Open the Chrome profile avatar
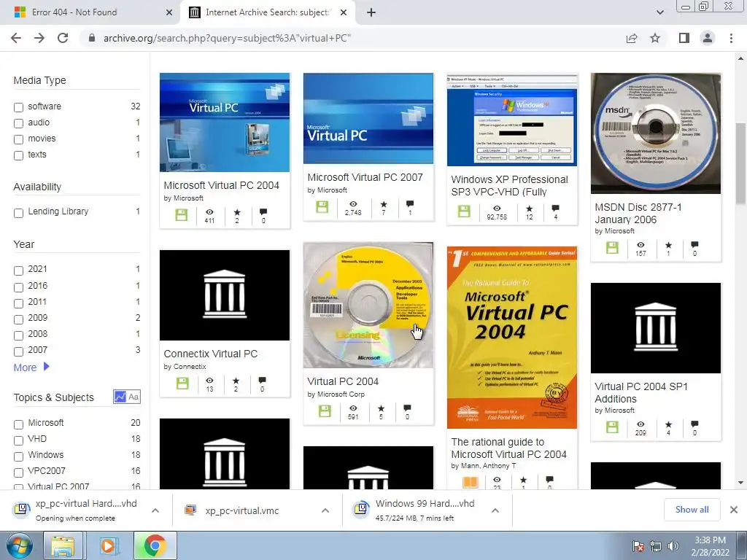The image size is (747, 560). (708, 38)
